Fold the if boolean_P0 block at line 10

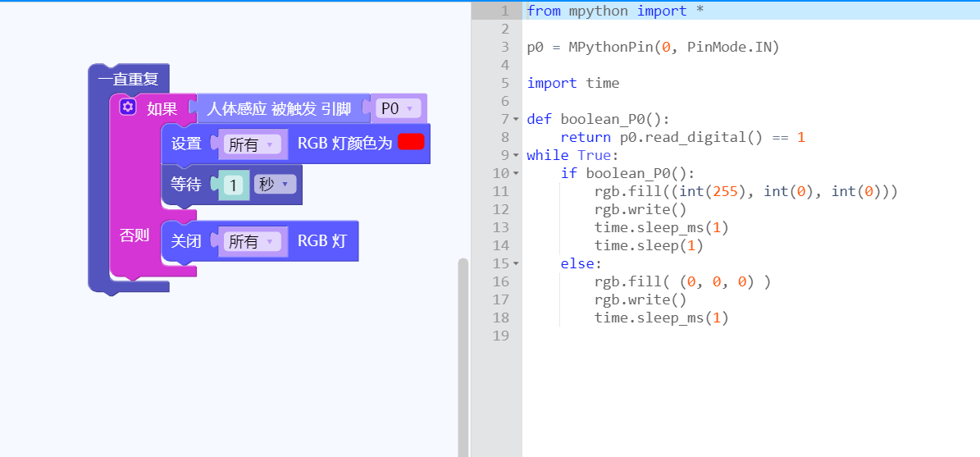coord(516,173)
